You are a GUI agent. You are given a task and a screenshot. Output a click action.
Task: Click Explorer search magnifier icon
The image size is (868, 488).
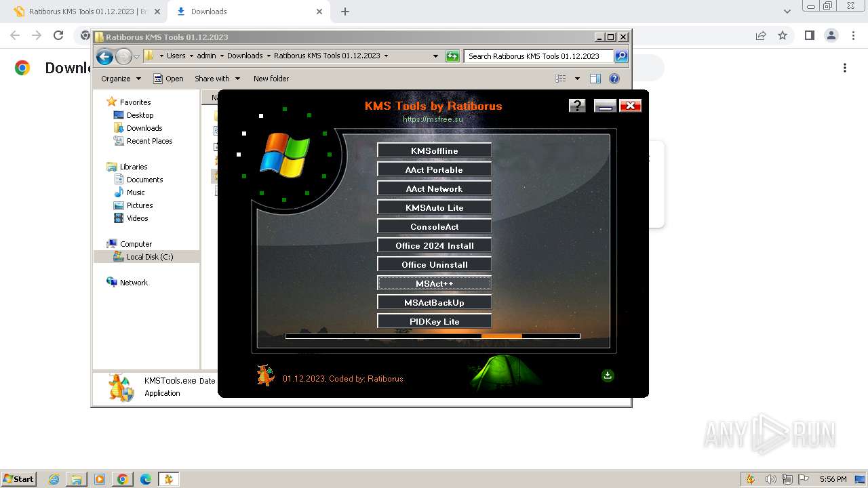point(620,56)
